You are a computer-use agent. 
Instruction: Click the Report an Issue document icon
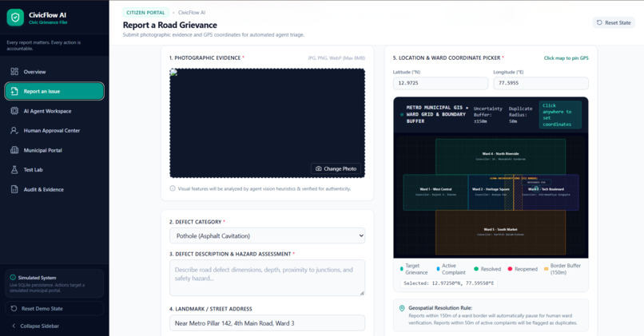pyautogui.click(x=14, y=91)
